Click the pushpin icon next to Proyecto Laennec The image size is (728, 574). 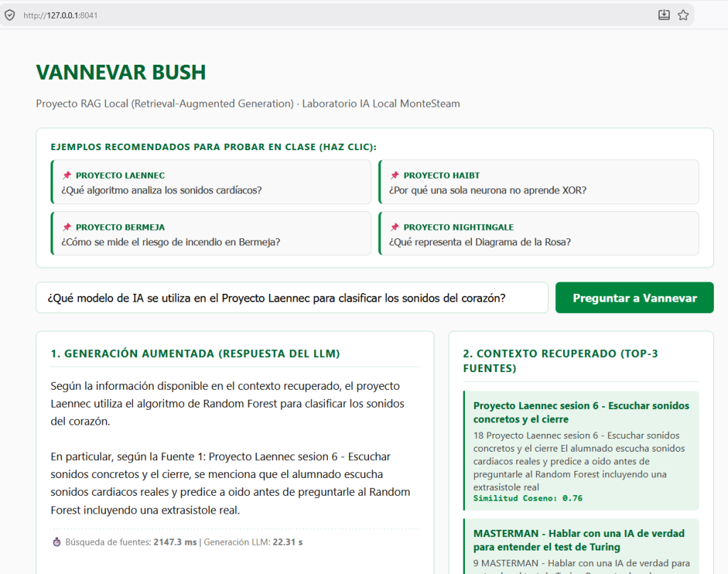[x=68, y=175]
